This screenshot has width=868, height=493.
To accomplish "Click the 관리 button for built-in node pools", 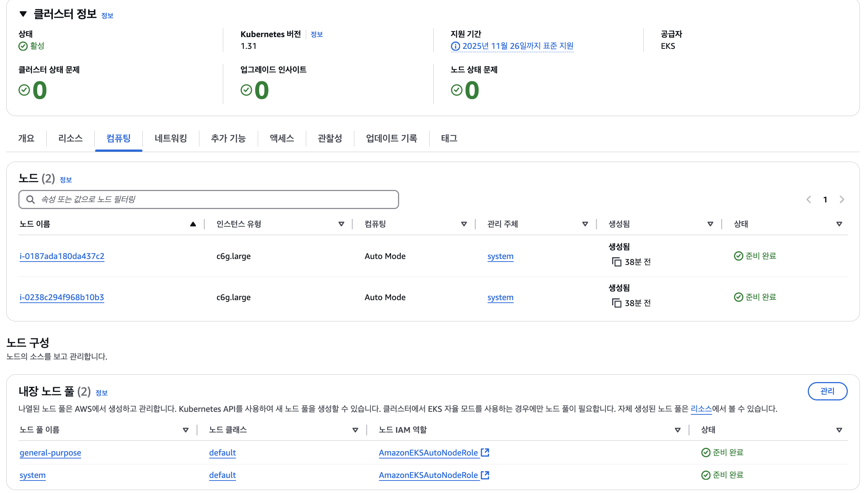I will pyautogui.click(x=827, y=391).
